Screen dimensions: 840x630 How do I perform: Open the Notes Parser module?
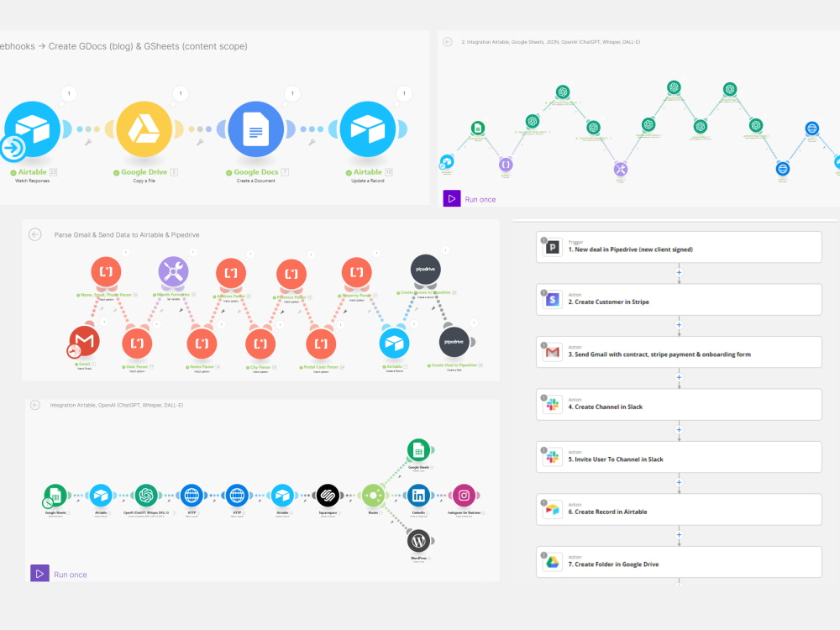[x=202, y=344]
